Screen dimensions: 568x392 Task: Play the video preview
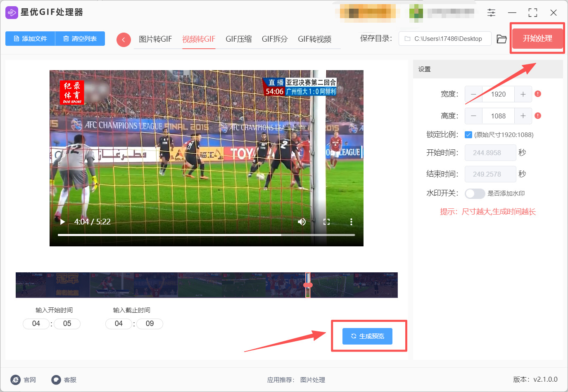pos(62,222)
